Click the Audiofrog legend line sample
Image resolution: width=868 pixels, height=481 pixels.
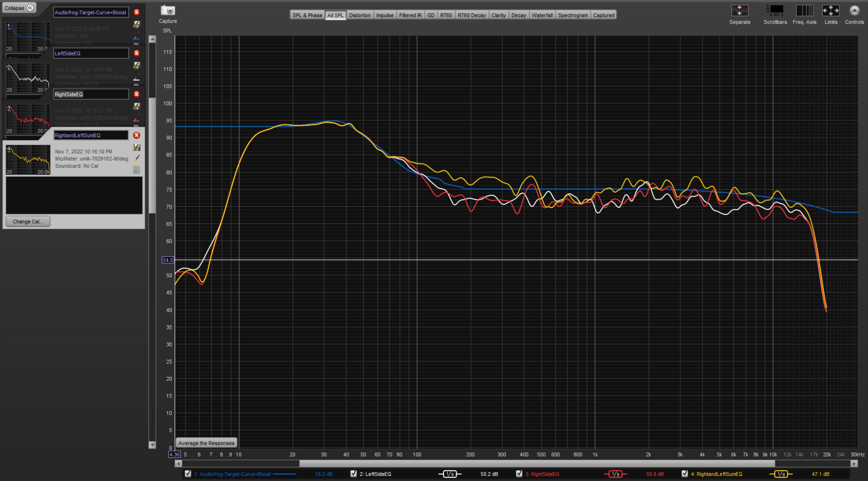point(284,474)
